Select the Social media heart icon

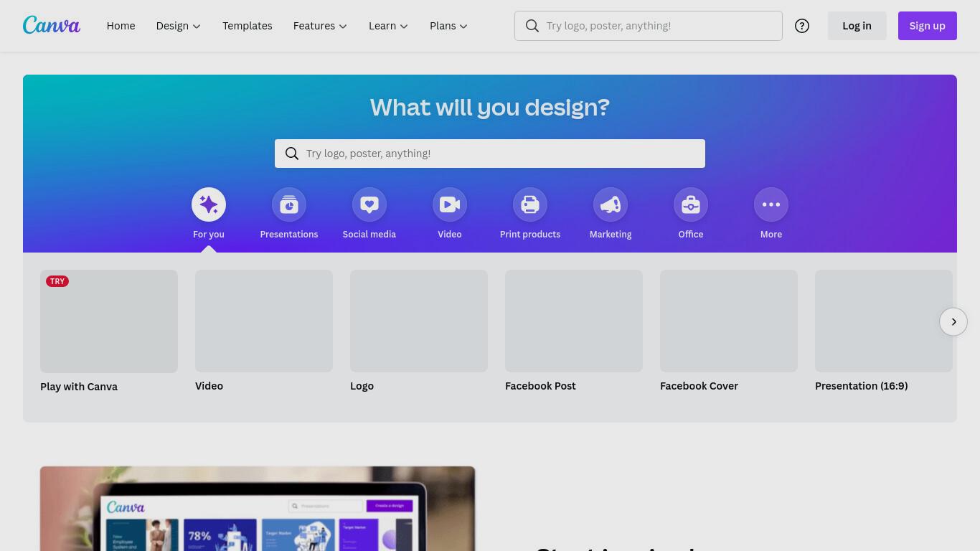coord(369,204)
